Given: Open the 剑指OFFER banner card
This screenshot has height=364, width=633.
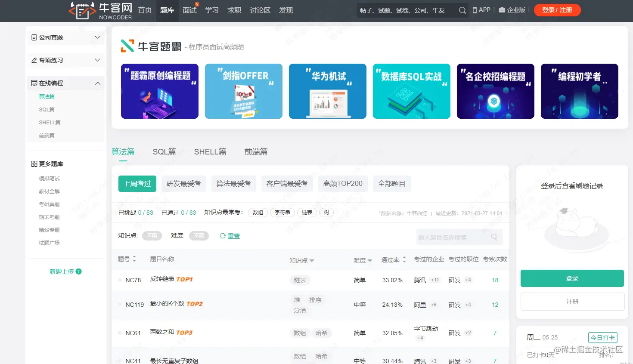Looking at the screenshot, I should tap(244, 91).
